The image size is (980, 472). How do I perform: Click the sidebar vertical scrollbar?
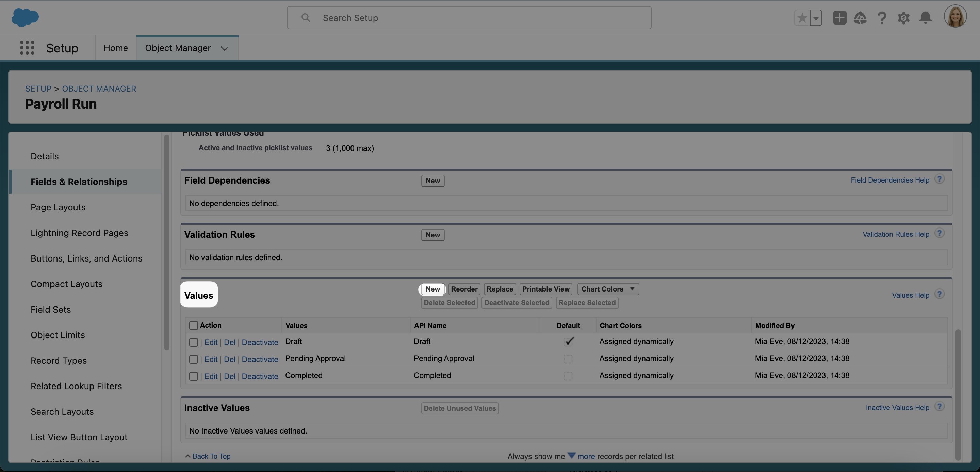tap(166, 242)
